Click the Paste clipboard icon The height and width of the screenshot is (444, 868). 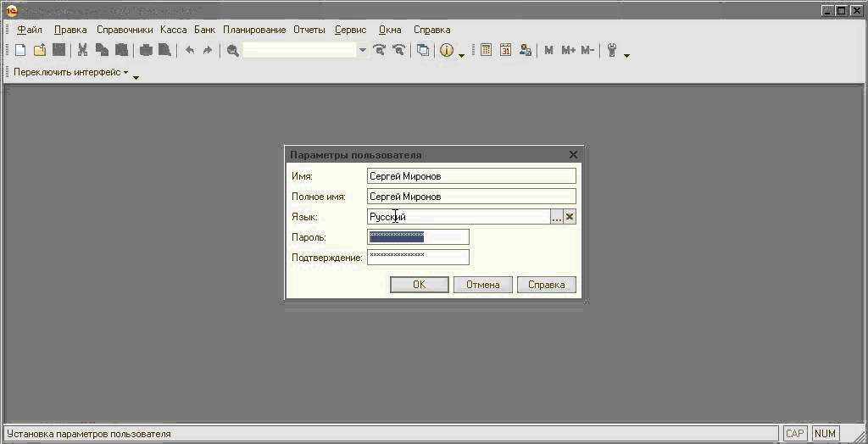point(121,50)
